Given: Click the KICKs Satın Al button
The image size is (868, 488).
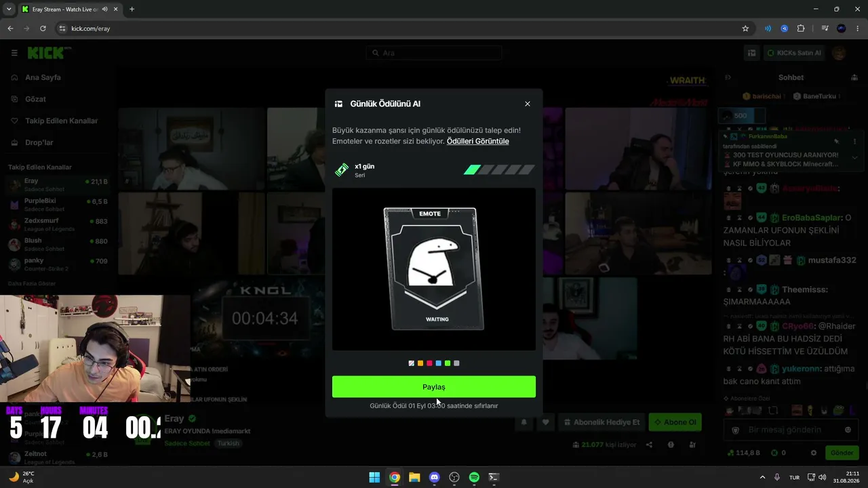Looking at the screenshot, I should 794,53.
